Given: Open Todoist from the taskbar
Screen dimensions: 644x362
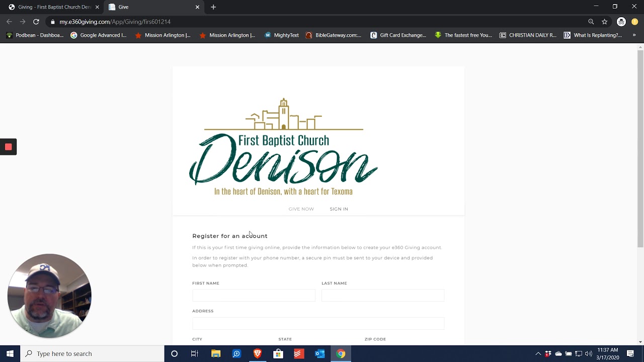Looking at the screenshot, I should [298, 353].
